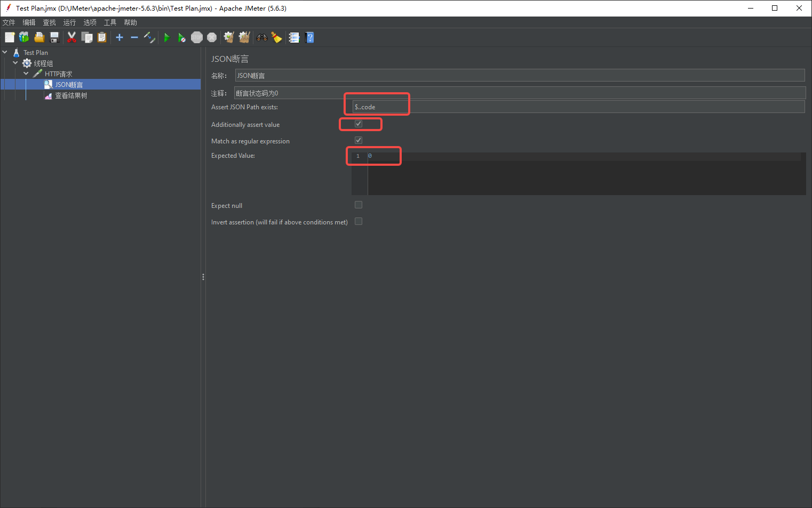This screenshot has width=812, height=508.
Task: Start the test with green play icon
Action: pyautogui.click(x=166, y=37)
